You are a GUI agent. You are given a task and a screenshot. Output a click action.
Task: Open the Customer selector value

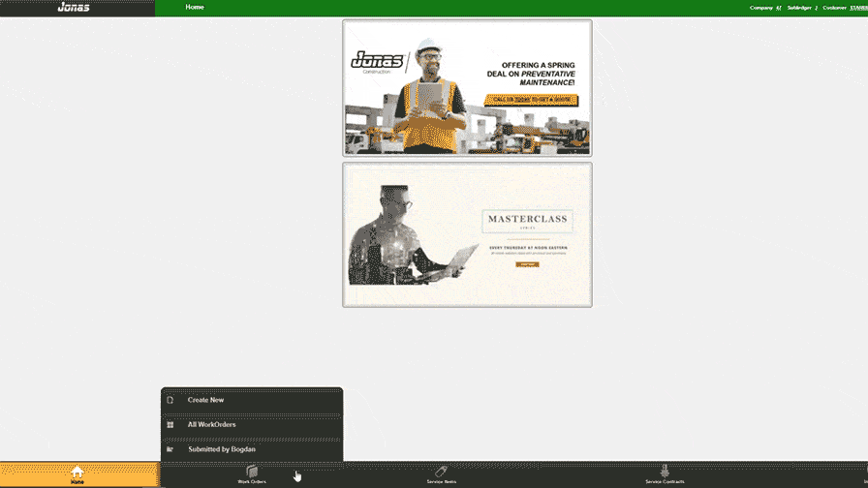[858, 8]
